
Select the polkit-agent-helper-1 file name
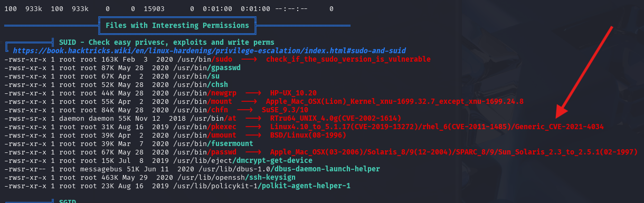[306, 186]
